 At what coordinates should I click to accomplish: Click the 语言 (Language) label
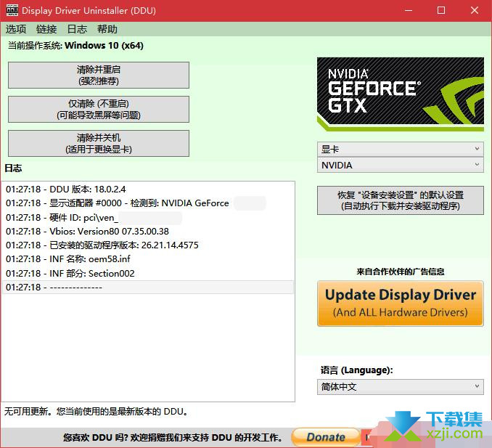click(x=356, y=370)
